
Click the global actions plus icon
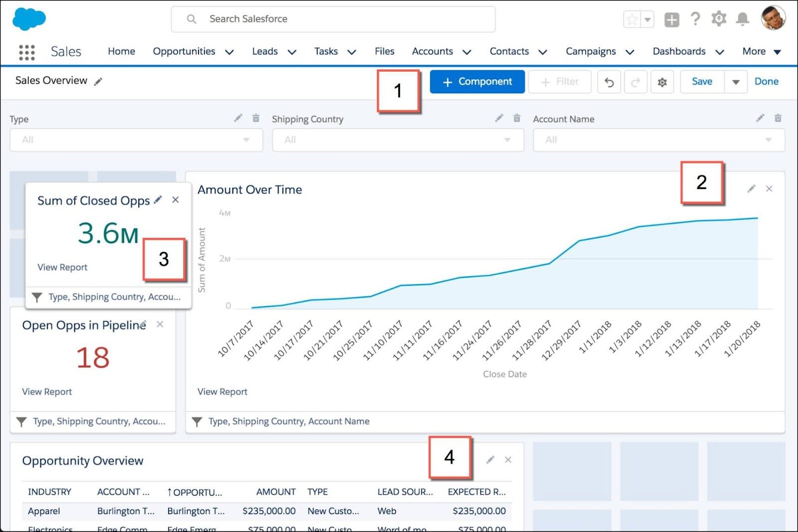coord(671,19)
